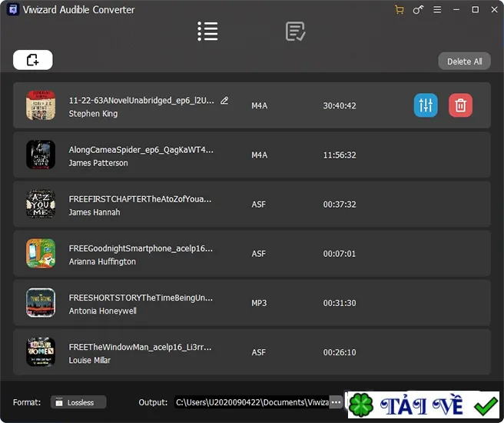Open effects settings for 11-22-63 audiobook
The width and height of the screenshot is (504, 423).
click(x=426, y=105)
